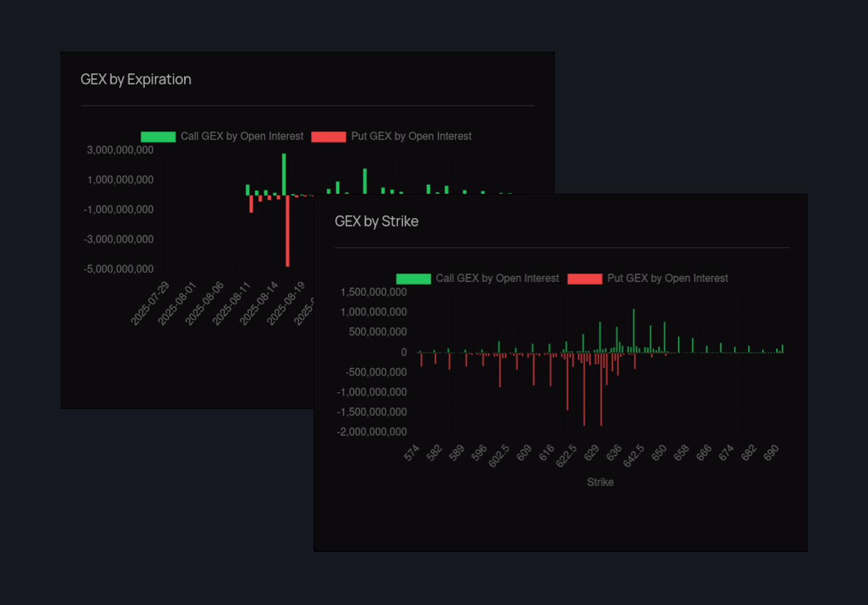The image size is (868, 605).
Task: Toggle Call GEX visibility in expiration chart legend
Action: tap(158, 136)
